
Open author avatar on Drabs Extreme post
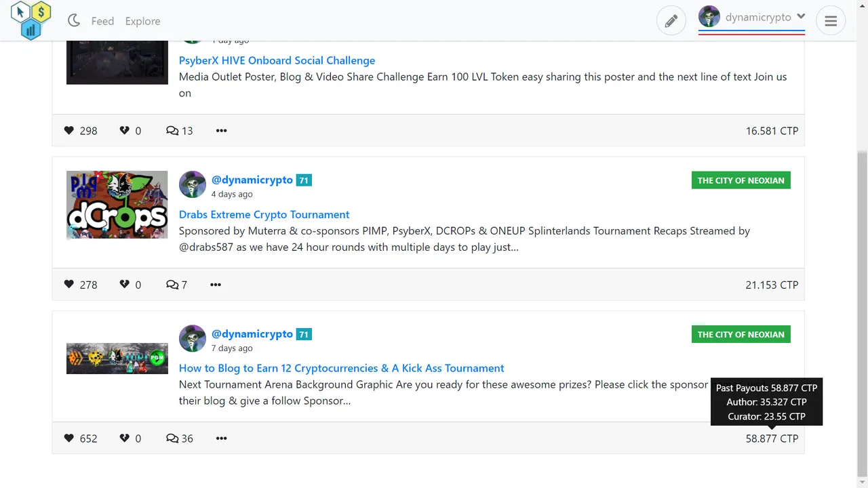[193, 184]
